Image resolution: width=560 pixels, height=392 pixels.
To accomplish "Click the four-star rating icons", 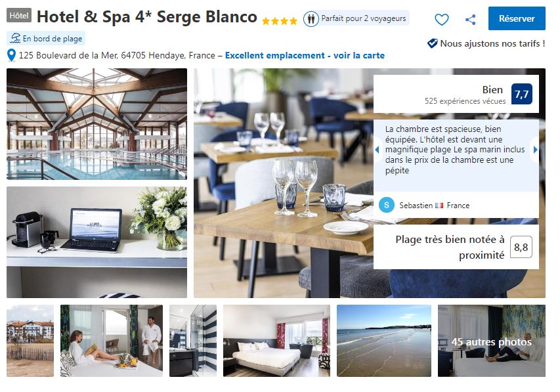I will [x=279, y=21].
